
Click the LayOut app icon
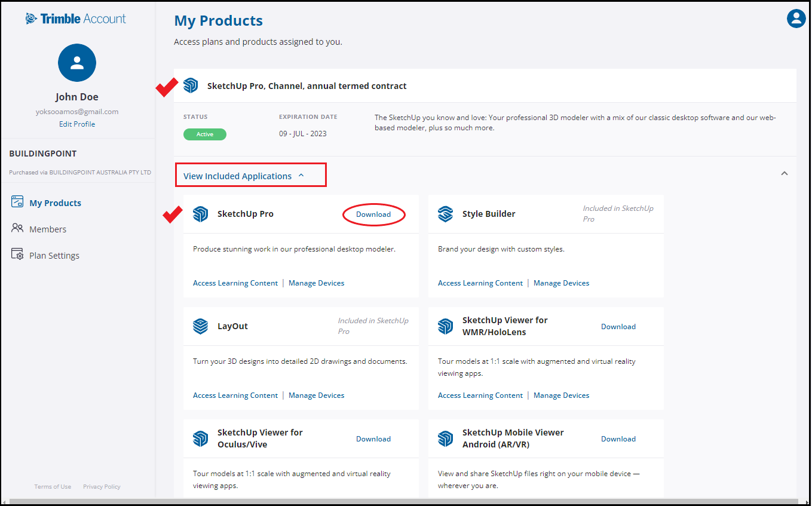click(x=201, y=326)
